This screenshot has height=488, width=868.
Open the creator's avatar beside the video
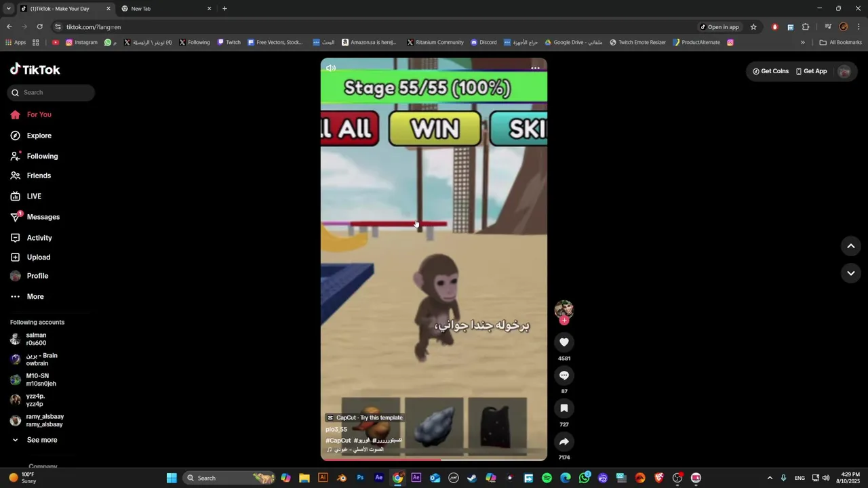click(564, 310)
